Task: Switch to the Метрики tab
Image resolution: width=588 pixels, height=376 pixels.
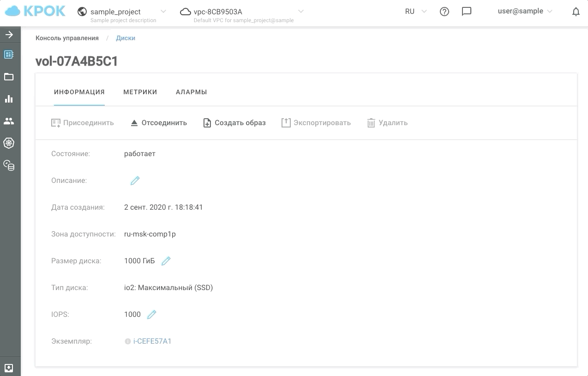Action: coord(140,92)
